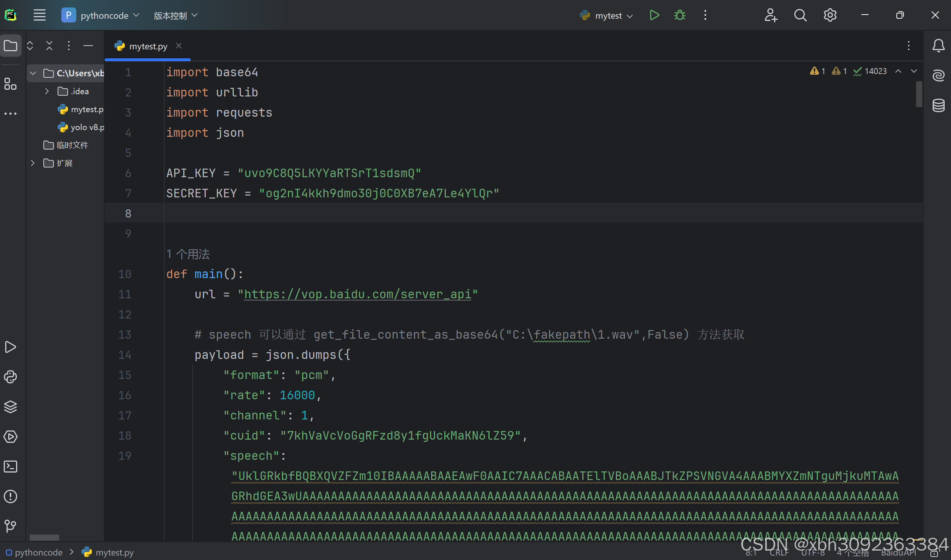Open the Problems tool window icon
The height and width of the screenshot is (560, 951).
point(10,496)
